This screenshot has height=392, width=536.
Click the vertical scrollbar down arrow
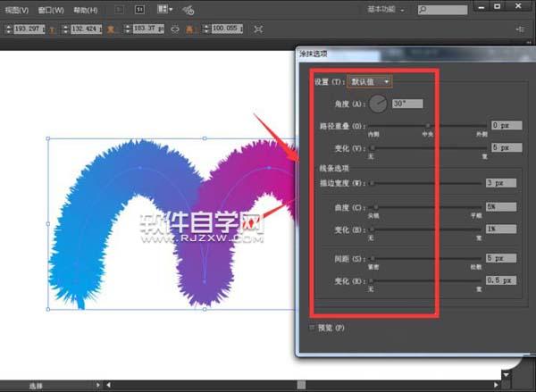506,375
